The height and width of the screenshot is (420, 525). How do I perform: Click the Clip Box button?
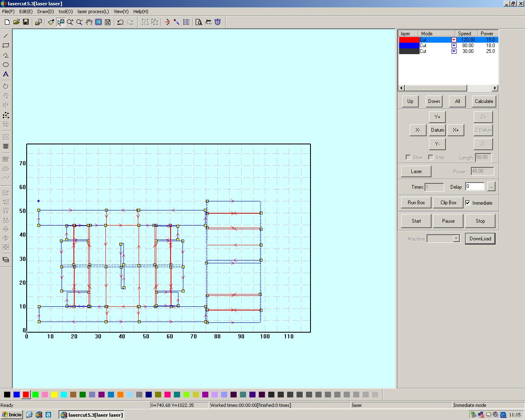coord(448,203)
